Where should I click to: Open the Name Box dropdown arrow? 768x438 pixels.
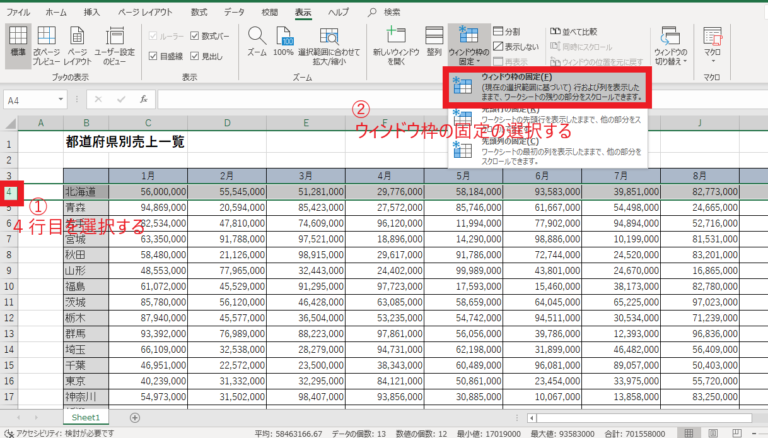[x=61, y=99]
